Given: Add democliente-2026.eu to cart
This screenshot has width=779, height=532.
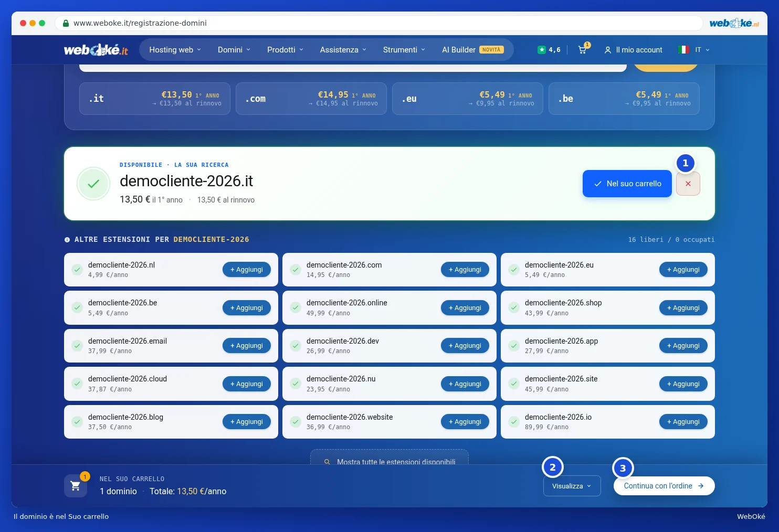Looking at the screenshot, I should click(683, 270).
